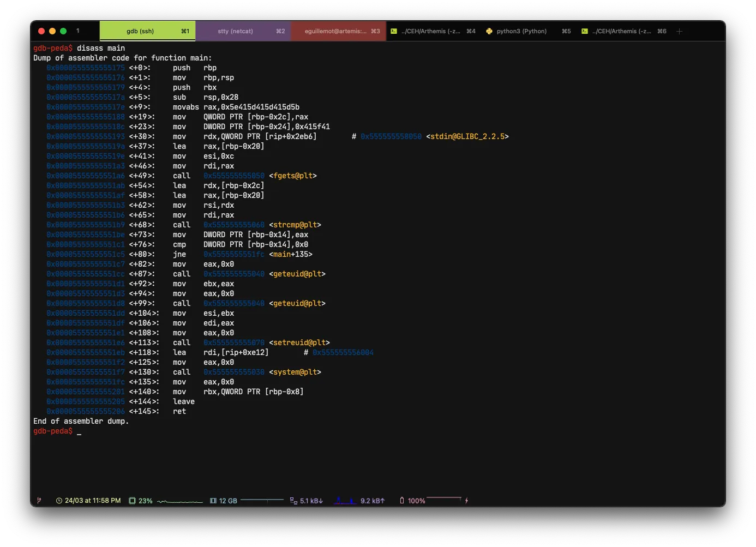Click the address before fgets@plt
This screenshot has height=547, width=756.
233,176
